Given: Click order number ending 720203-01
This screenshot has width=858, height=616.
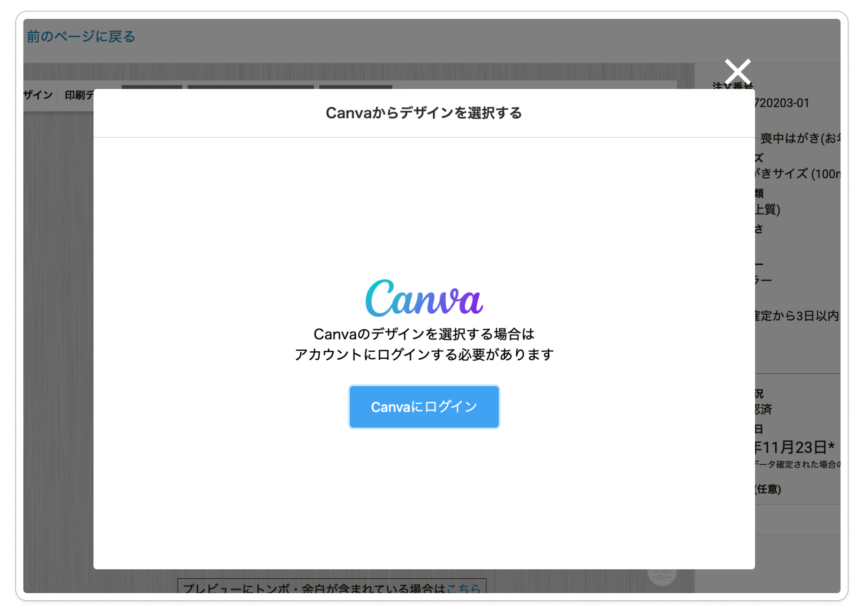Looking at the screenshot, I should point(782,103).
